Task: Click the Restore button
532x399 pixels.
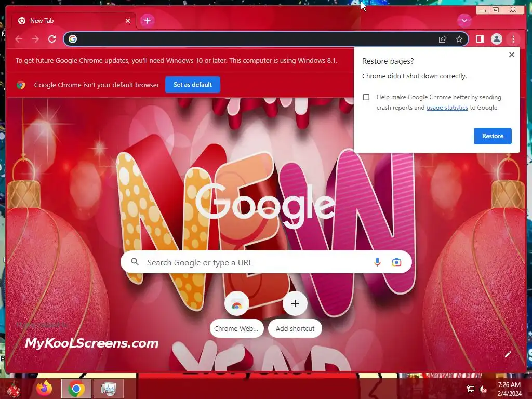Action: coord(493,136)
